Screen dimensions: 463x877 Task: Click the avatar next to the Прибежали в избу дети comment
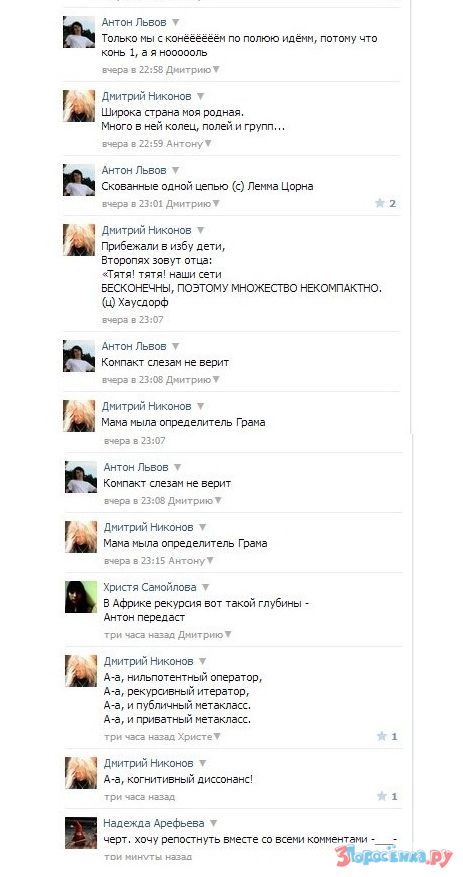coord(79,240)
